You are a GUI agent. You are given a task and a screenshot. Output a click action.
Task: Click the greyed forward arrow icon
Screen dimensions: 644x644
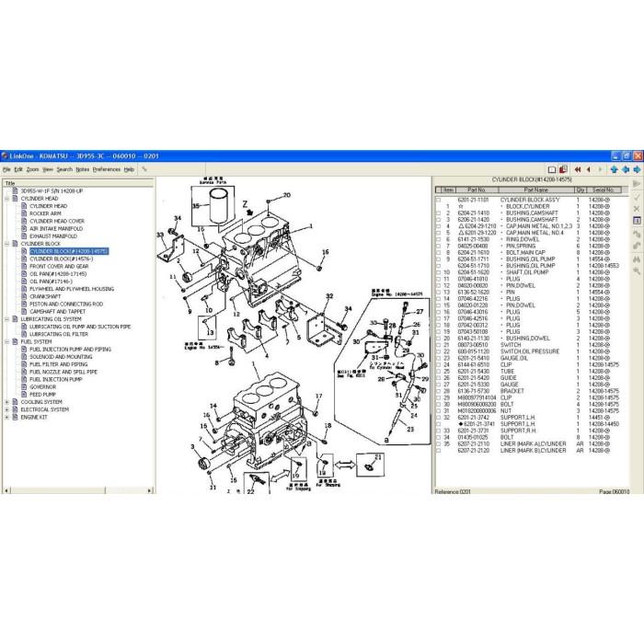click(600, 169)
